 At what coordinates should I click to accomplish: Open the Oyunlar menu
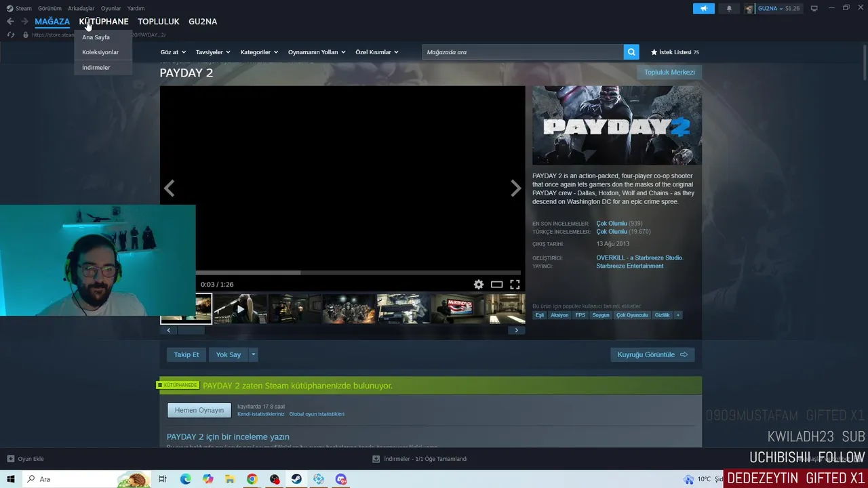click(111, 8)
